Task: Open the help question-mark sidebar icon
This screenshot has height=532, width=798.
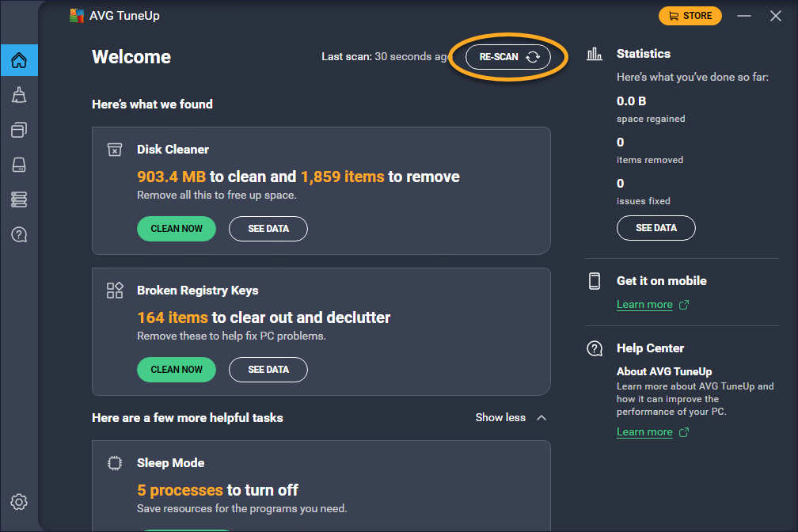Action: point(19,234)
